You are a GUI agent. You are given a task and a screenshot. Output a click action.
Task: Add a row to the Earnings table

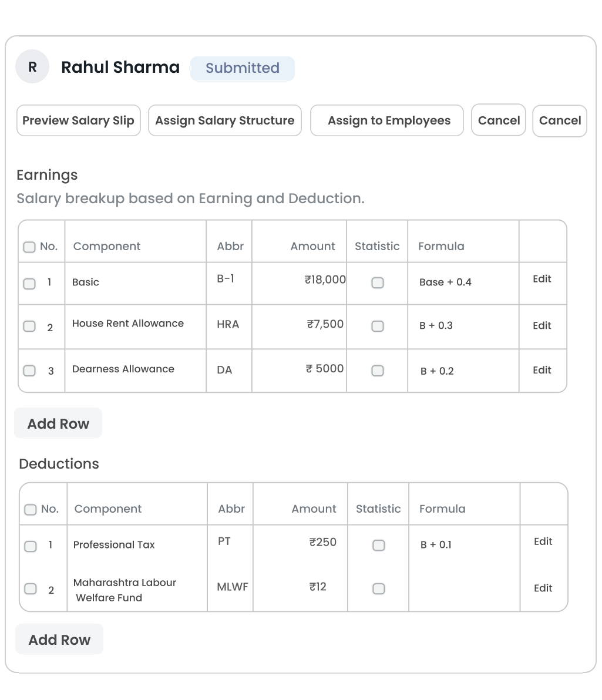pyautogui.click(x=58, y=423)
